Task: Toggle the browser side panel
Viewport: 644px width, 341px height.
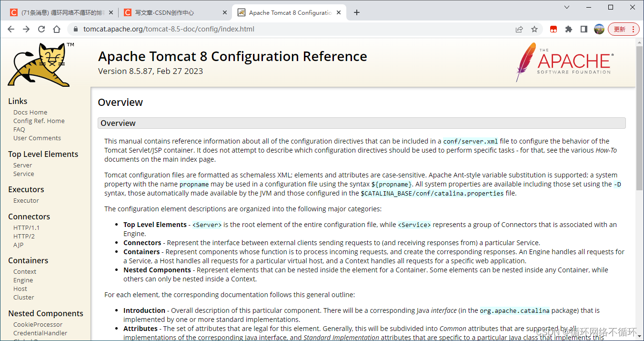Action: tap(584, 29)
